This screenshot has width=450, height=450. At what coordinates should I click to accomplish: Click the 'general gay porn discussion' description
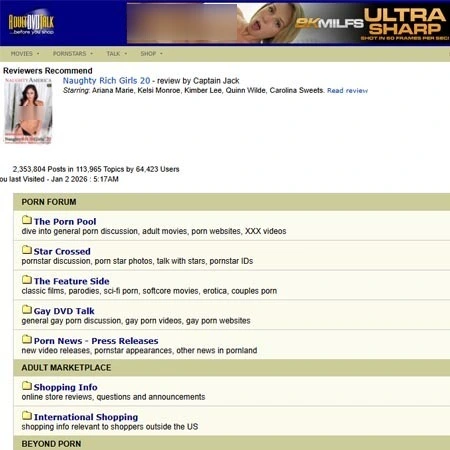[x=136, y=321]
